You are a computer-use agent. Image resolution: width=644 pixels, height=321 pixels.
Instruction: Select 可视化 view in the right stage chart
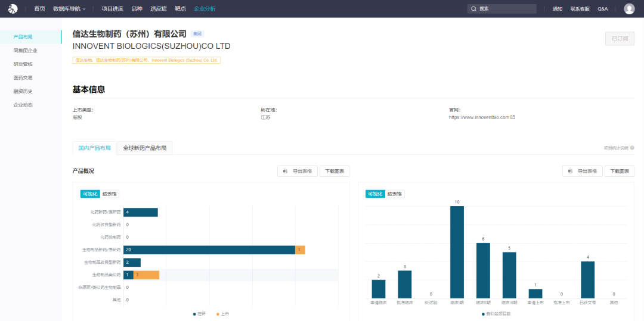[x=376, y=194]
